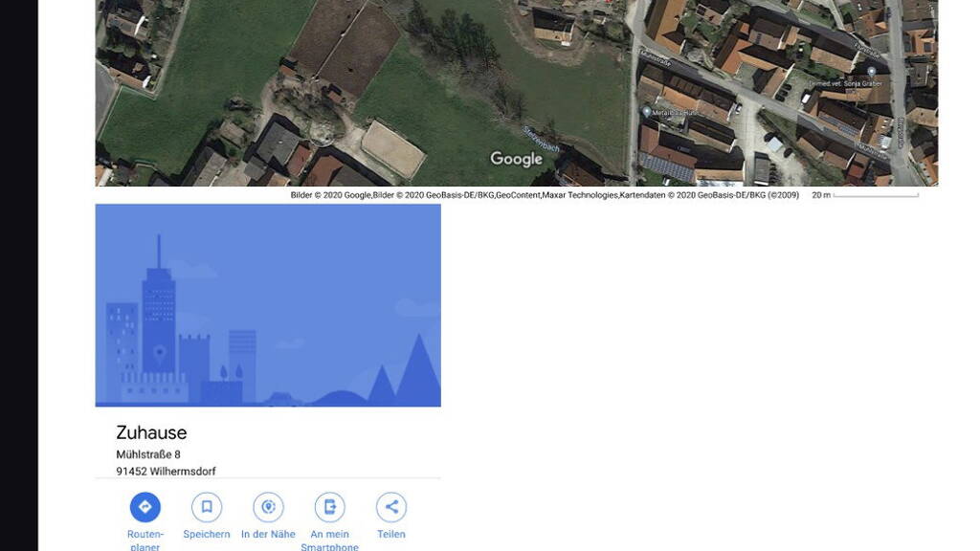The width and height of the screenshot is (980, 551).
Task: Send to phone via An mein Smartphone icon
Action: pyautogui.click(x=329, y=507)
